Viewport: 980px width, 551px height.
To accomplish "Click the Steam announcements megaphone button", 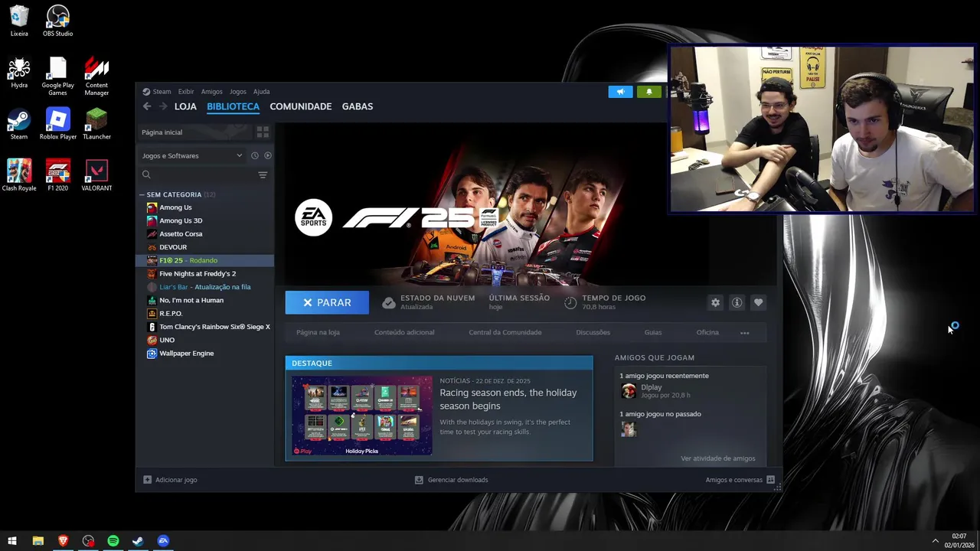I will [620, 92].
